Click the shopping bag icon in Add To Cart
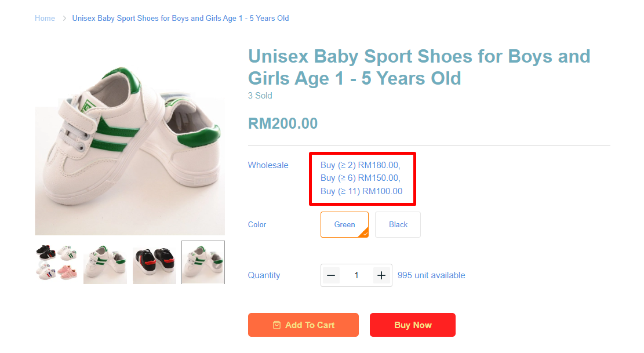 (276, 325)
